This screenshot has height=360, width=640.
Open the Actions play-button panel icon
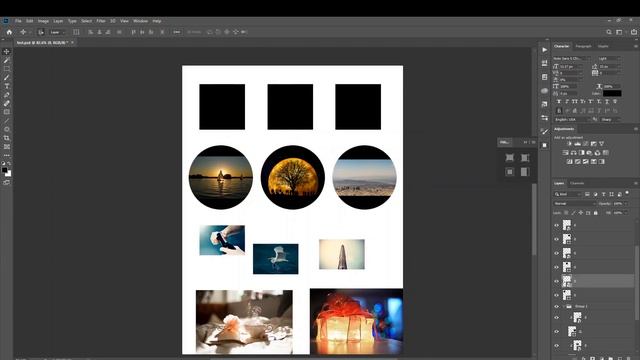544,50
